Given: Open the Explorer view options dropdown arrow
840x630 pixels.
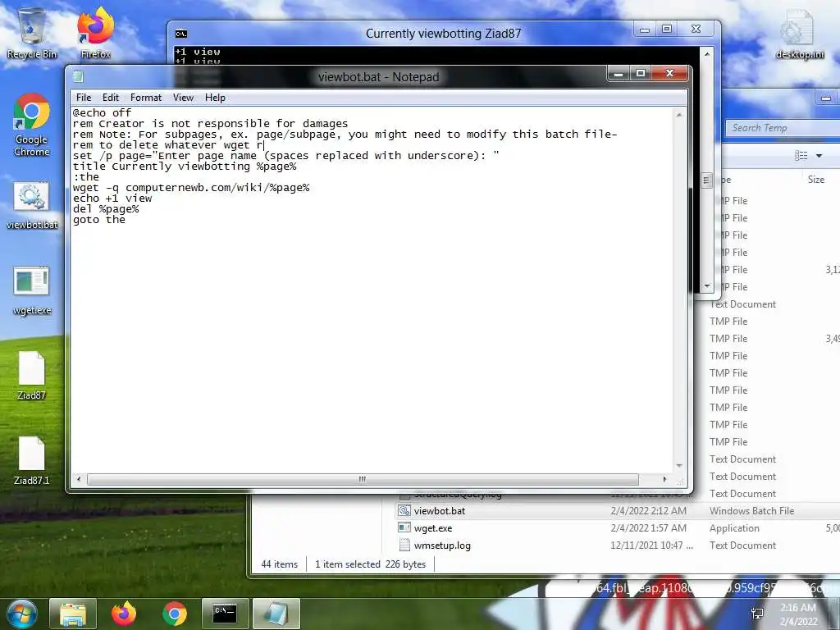Looking at the screenshot, I should pyautogui.click(x=819, y=156).
